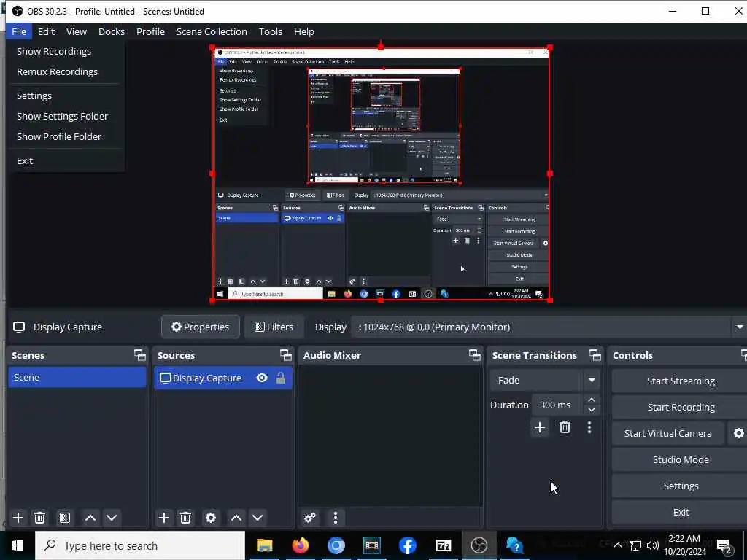The image size is (747, 560).
Task: Open the File menu
Action: 19,31
